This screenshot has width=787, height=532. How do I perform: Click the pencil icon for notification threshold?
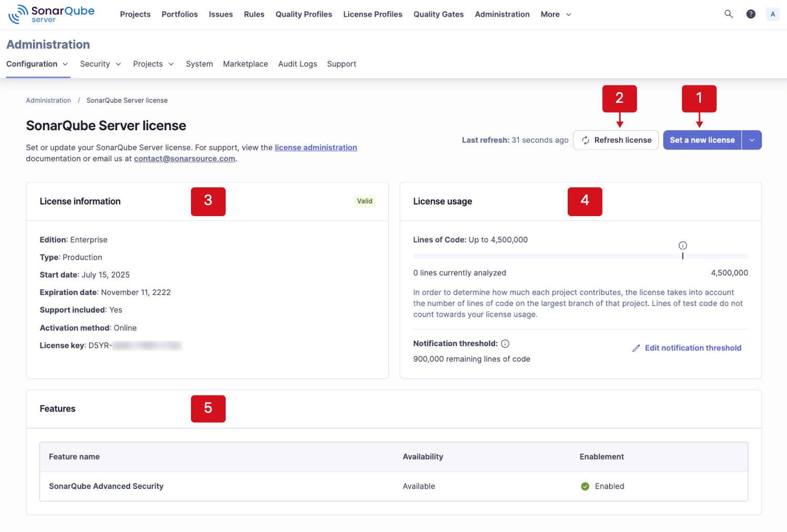pos(636,348)
